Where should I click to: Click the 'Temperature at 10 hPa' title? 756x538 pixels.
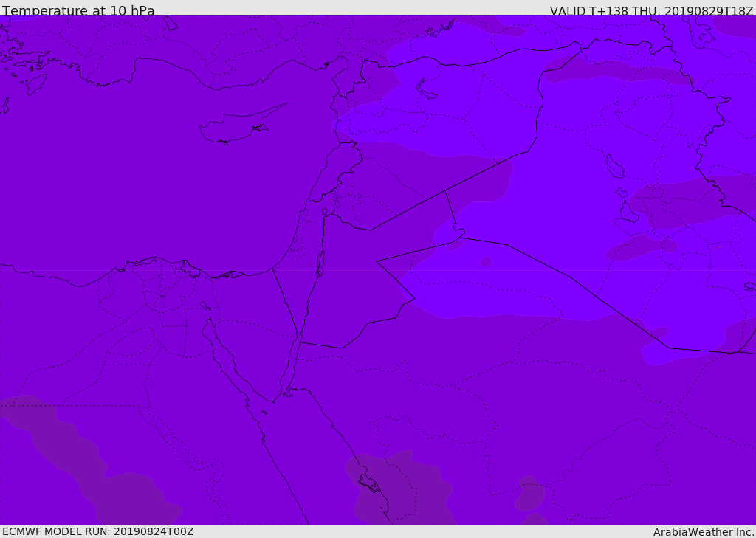78,10
